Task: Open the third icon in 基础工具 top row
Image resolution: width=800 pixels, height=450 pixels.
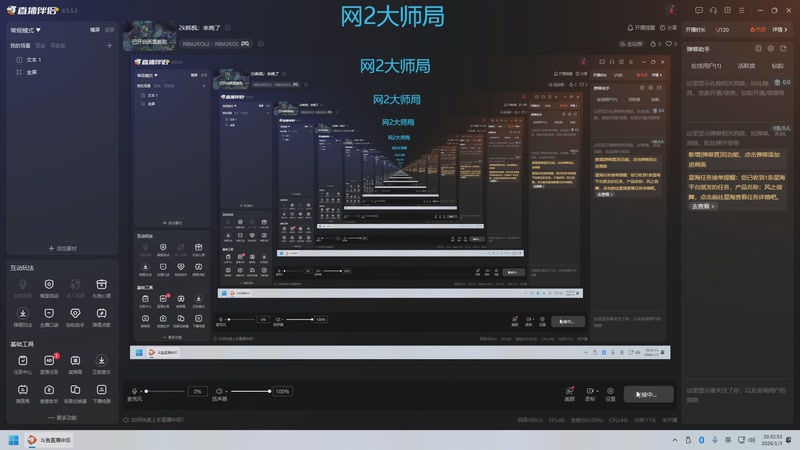Action: tap(75, 364)
